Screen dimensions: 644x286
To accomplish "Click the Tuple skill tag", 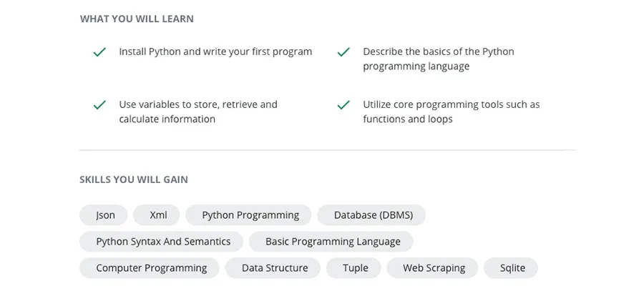I will pos(353,268).
